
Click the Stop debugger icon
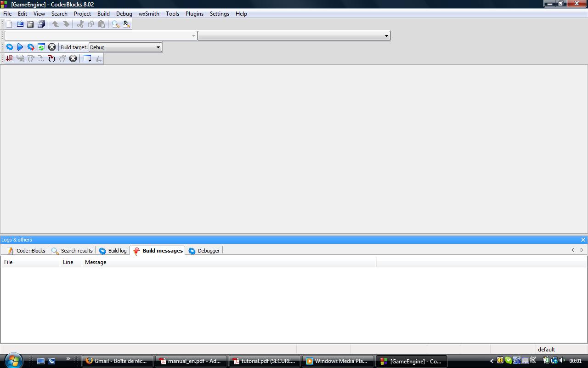pos(73,58)
